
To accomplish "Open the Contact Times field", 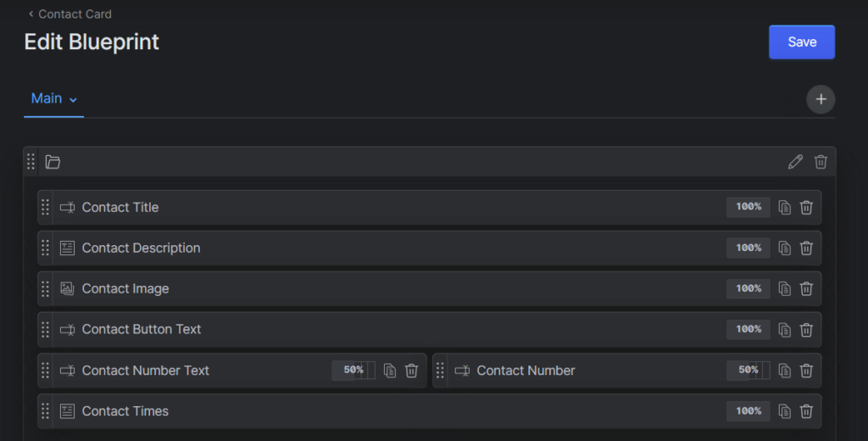I will pos(125,411).
